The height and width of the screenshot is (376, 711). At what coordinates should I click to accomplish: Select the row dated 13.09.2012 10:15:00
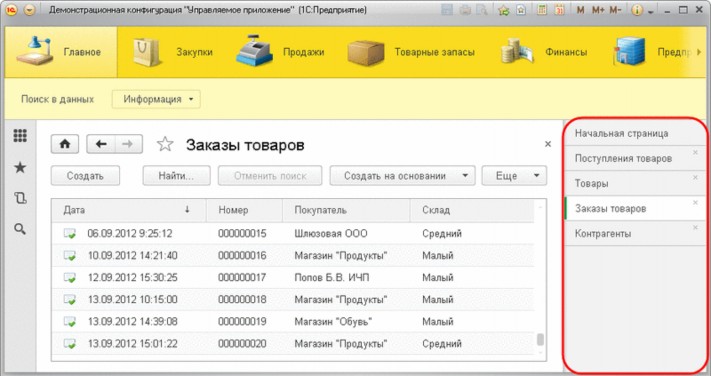[x=293, y=300]
